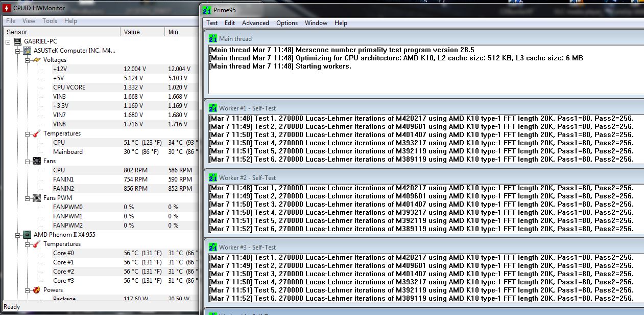Open the Prime95 Edit menu
Viewport: 644px width, 315px height.
(230, 23)
